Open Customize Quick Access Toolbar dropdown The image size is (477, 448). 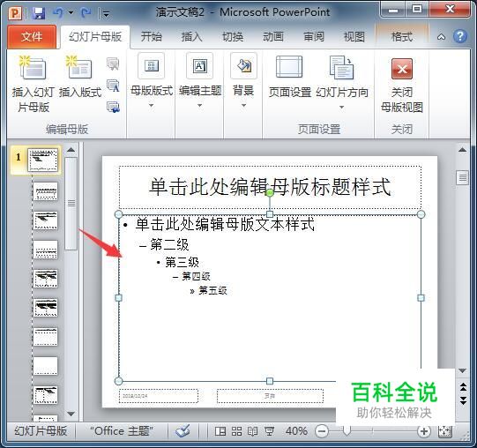(105, 13)
